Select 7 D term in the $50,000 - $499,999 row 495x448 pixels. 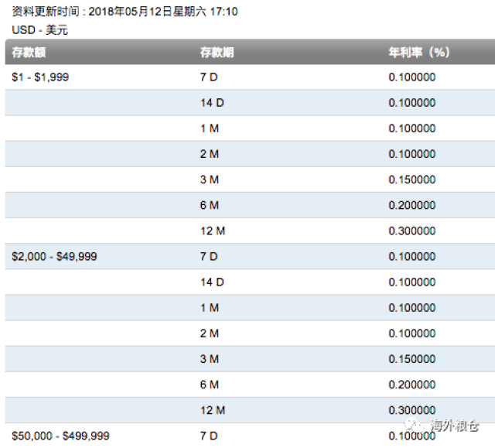tap(209, 436)
